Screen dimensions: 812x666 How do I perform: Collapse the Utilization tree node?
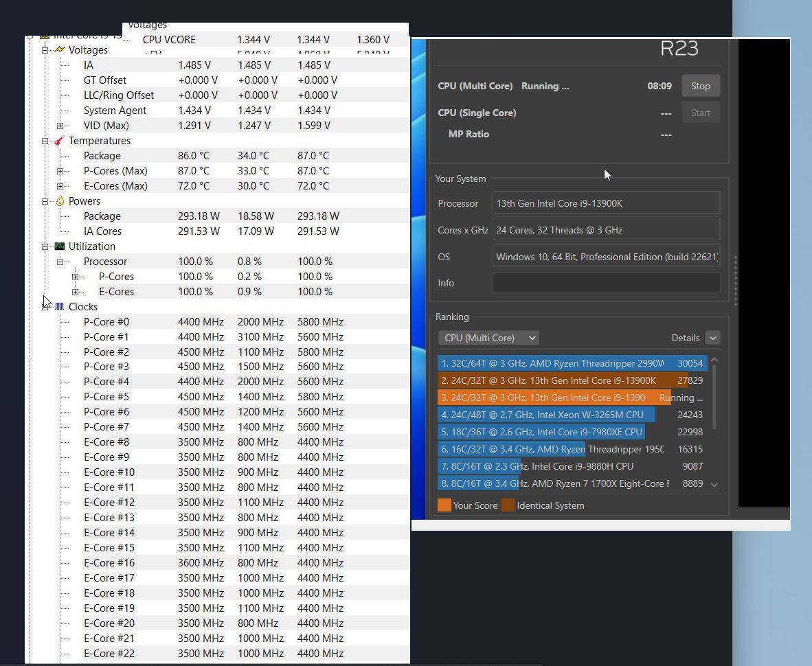45,246
